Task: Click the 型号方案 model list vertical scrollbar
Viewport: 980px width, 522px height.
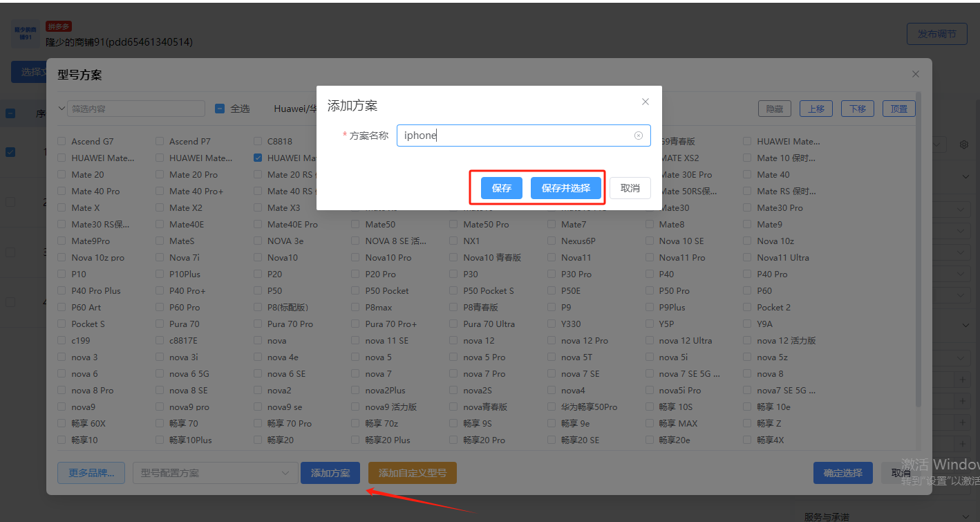Action: click(x=918, y=249)
